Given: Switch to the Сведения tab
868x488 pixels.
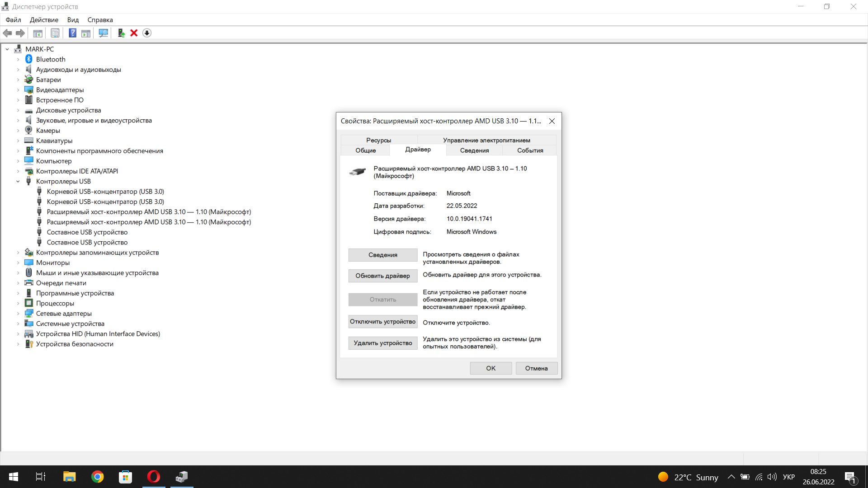Looking at the screenshot, I should (x=474, y=150).
